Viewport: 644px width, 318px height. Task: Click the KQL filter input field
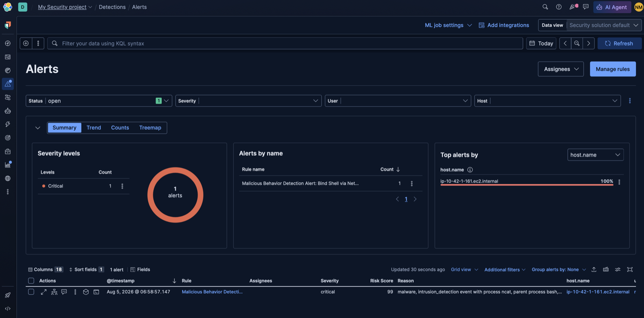tap(285, 43)
